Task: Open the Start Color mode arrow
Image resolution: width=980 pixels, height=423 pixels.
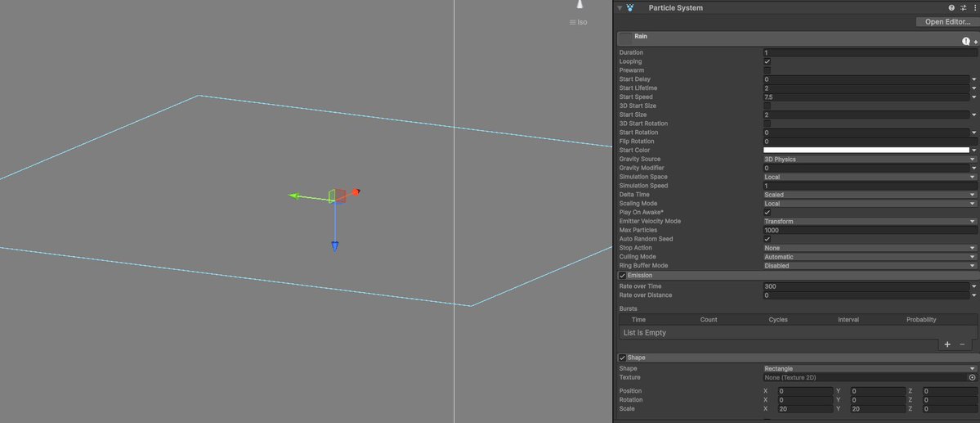Action: [x=973, y=151]
